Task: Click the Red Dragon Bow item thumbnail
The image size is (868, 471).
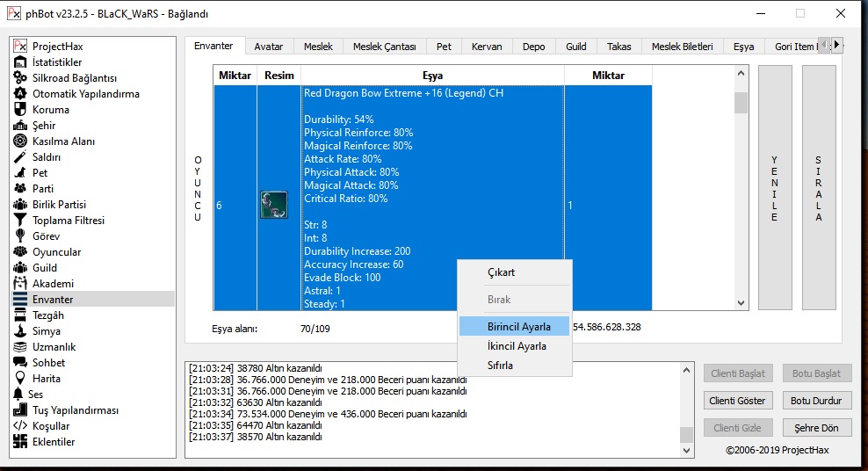Action: [274, 205]
